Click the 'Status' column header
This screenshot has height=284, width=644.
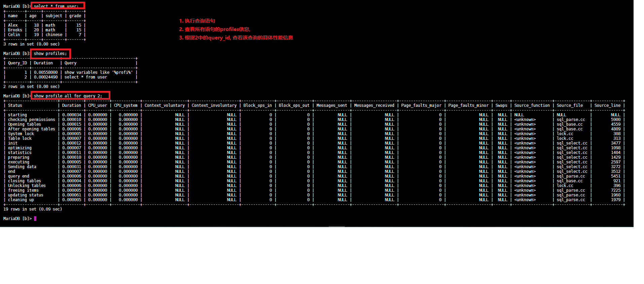tap(15, 105)
